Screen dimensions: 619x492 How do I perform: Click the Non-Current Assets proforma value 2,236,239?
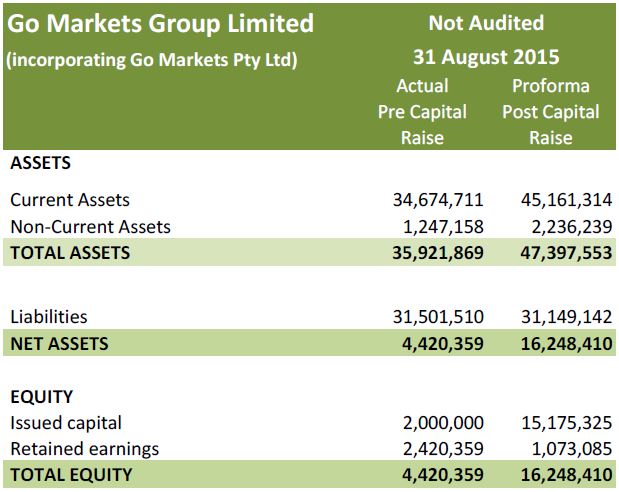point(560,227)
